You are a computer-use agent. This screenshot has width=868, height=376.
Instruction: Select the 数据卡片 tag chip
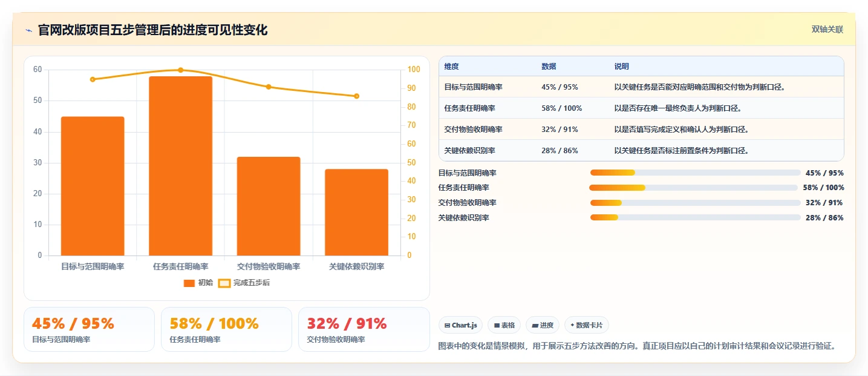click(x=586, y=325)
